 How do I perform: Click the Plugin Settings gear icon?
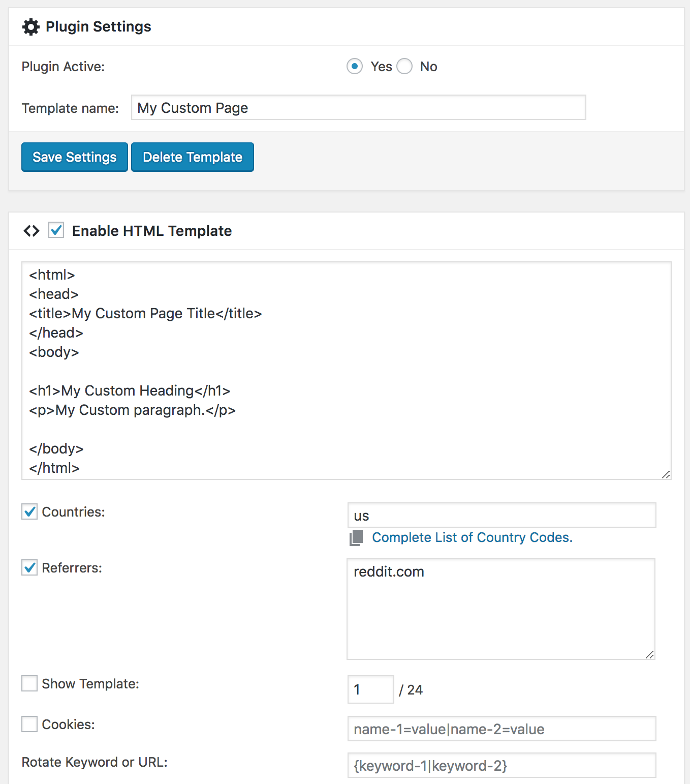coord(31,27)
